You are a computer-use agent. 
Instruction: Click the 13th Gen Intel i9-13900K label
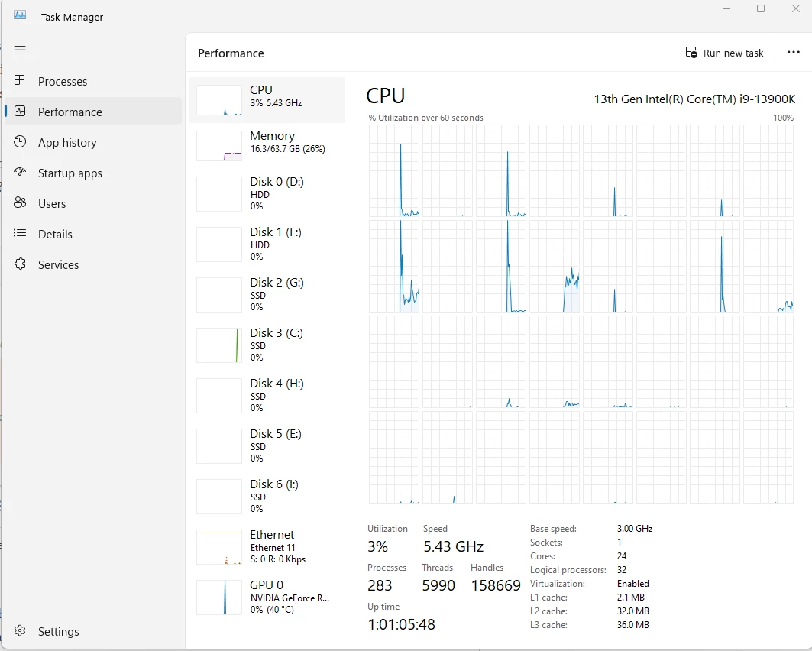point(694,99)
